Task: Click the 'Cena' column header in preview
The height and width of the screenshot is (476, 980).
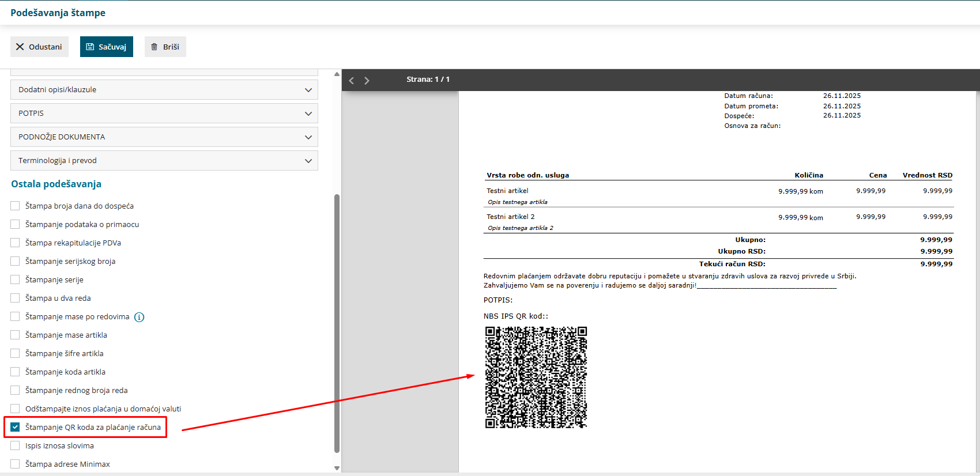Action: (878, 175)
